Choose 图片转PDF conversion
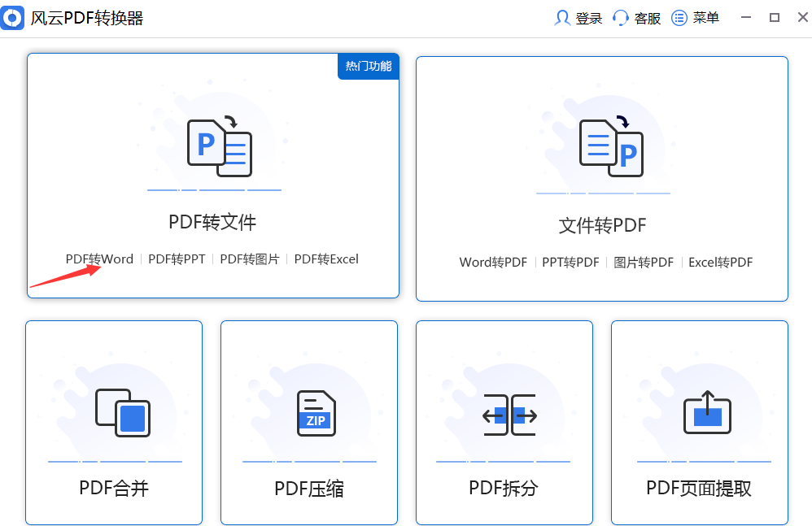Viewport: 812px width, 526px height. (644, 263)
